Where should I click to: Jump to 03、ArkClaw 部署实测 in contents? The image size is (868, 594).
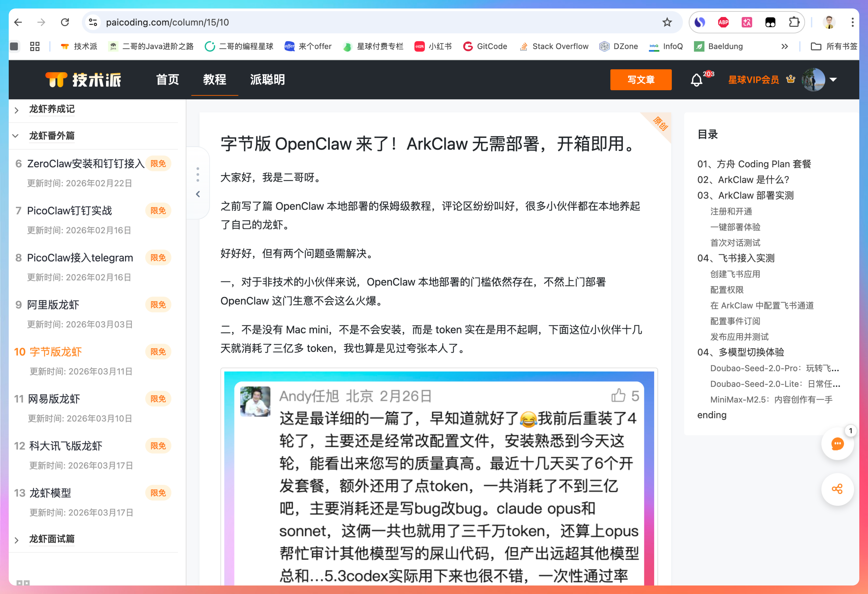pos(745,195)
